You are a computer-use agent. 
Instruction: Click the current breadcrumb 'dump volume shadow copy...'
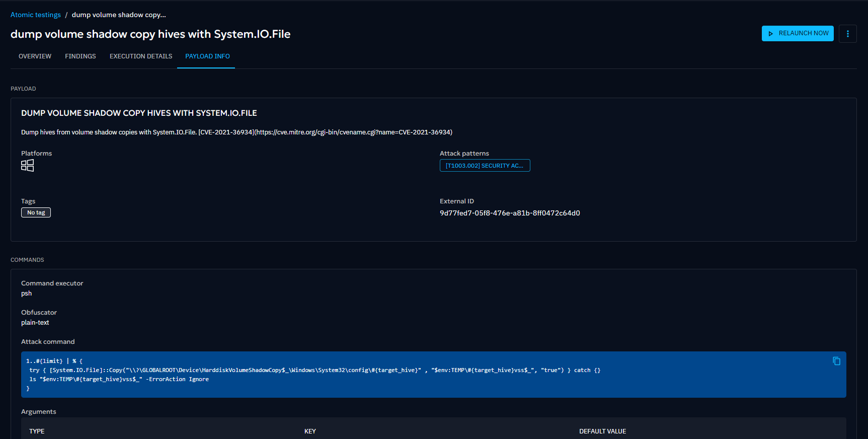[119, 15]
